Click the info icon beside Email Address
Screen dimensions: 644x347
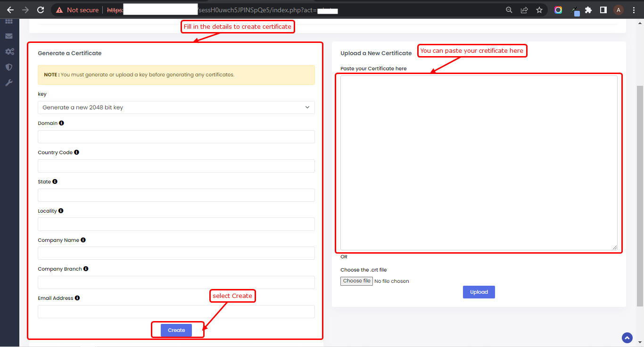click(77, 298)
